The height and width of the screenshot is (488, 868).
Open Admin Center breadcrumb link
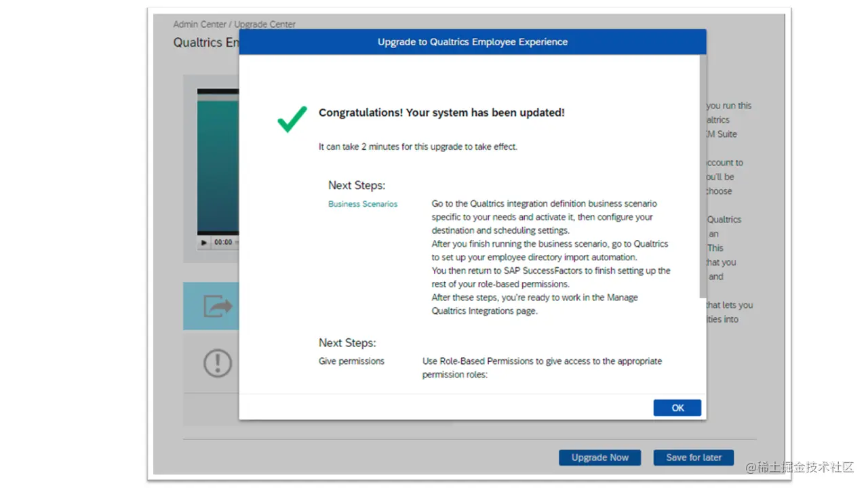pos(199,24)
